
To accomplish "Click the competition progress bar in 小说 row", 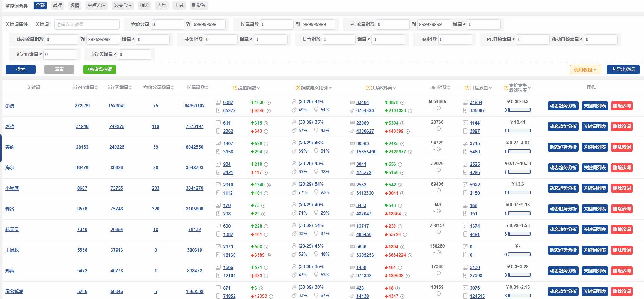I will (x=519, y=110).
